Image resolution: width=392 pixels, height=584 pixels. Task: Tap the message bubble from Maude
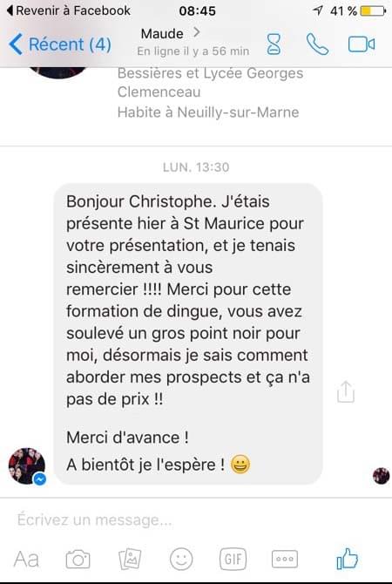click(x=188, y=334)
